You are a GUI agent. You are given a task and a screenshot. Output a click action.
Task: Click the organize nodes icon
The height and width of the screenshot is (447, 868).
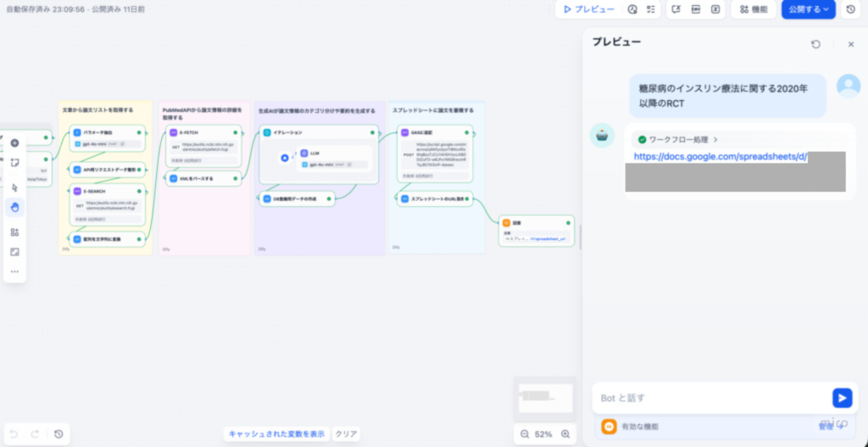(14, 232)
